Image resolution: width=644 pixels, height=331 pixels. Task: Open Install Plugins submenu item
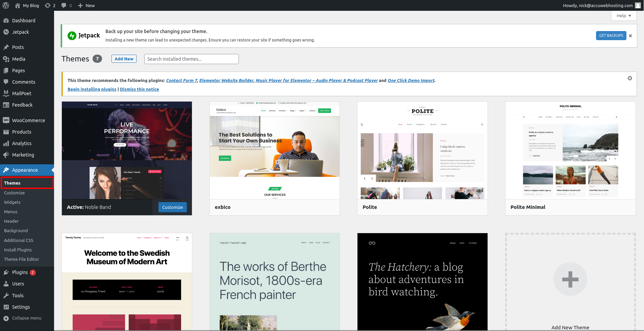click(18, 250)
